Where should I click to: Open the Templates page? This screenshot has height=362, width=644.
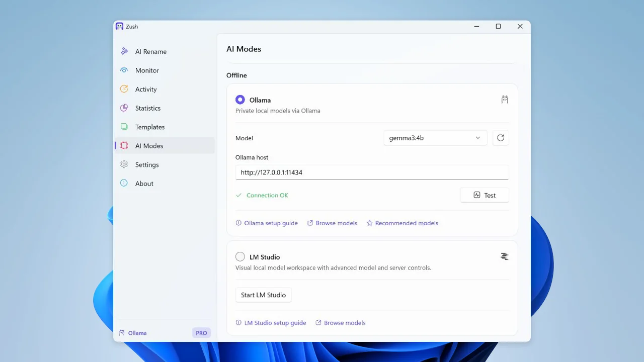pyautogui.click(x=165, y=127)
